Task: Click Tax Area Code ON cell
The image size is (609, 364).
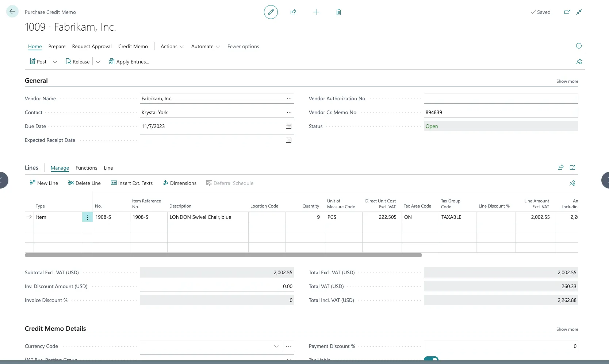Action: [x=420, y=217]
